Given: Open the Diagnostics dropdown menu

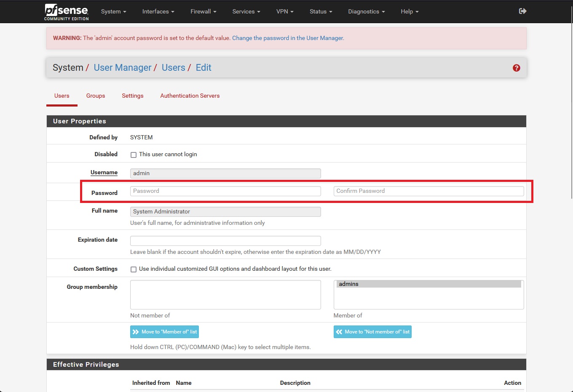Looking at the screenshot, I should point(367,11).
